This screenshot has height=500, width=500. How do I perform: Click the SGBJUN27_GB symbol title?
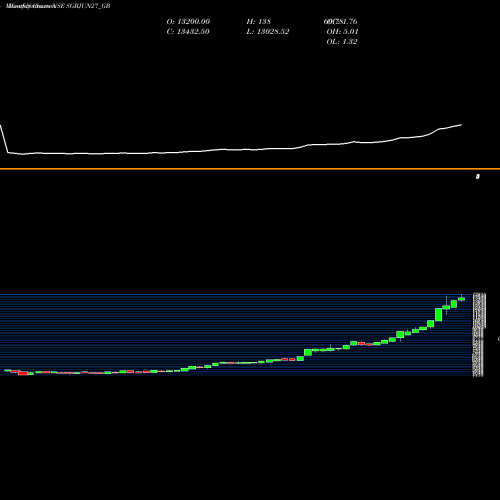click(88, 6)
